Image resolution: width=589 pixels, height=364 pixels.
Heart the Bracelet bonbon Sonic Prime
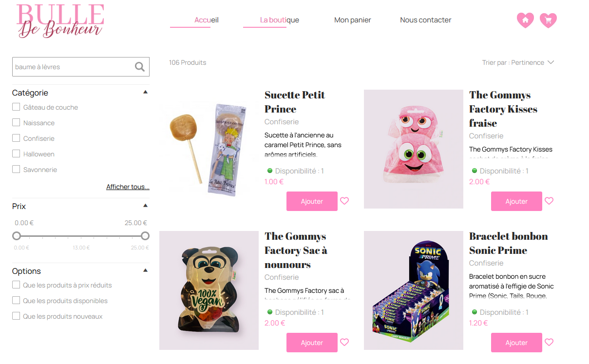[x=549, y=342]
